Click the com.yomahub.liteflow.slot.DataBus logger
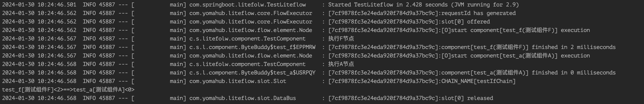This screenshot has width=644, height=104. 242,98
